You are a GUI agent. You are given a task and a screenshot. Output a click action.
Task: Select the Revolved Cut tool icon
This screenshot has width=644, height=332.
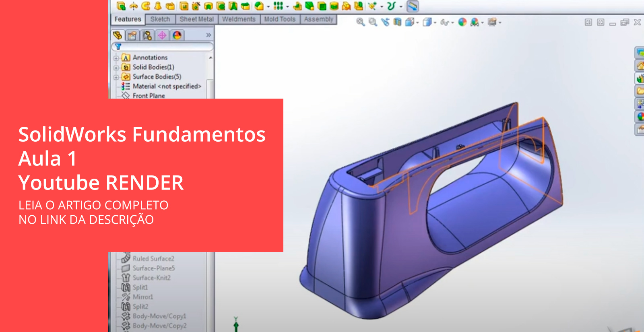coord(208,6)
